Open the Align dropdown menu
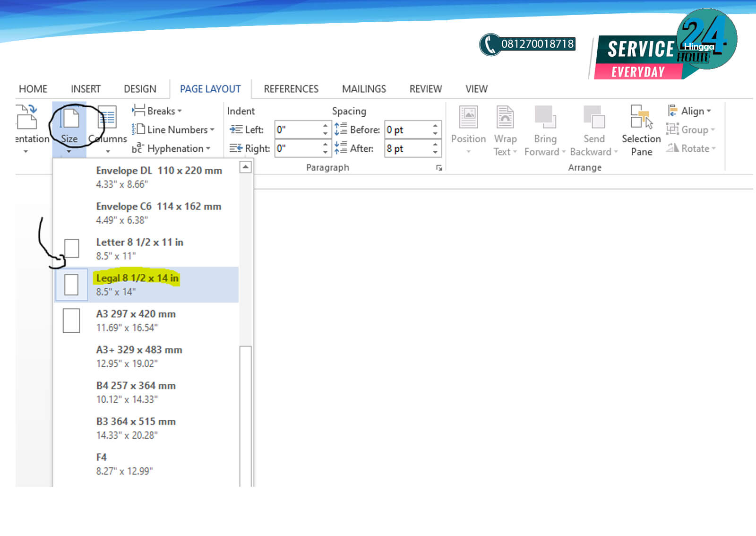Viewport: 756px width, 536px height. tap(690, 111)
